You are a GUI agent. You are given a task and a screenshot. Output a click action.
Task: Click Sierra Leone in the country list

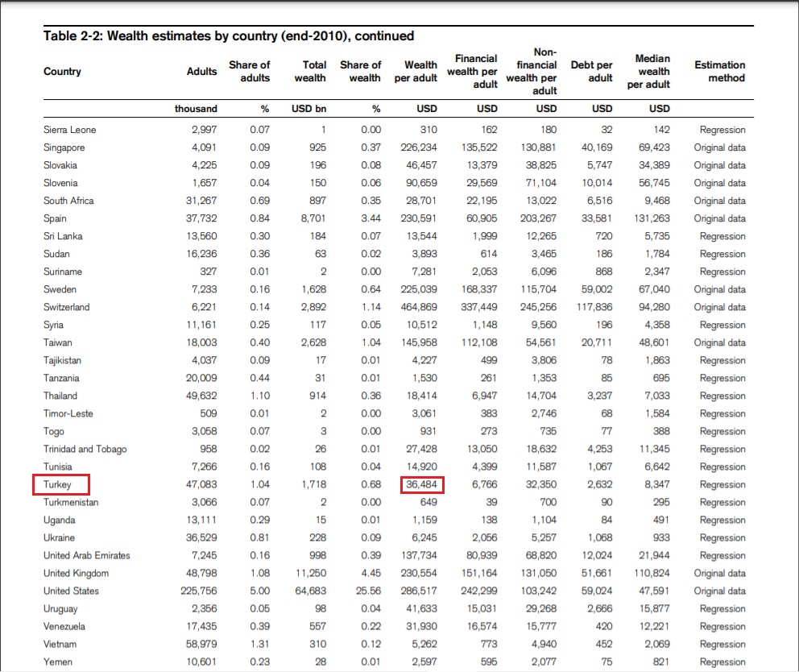tap(69, 130)
